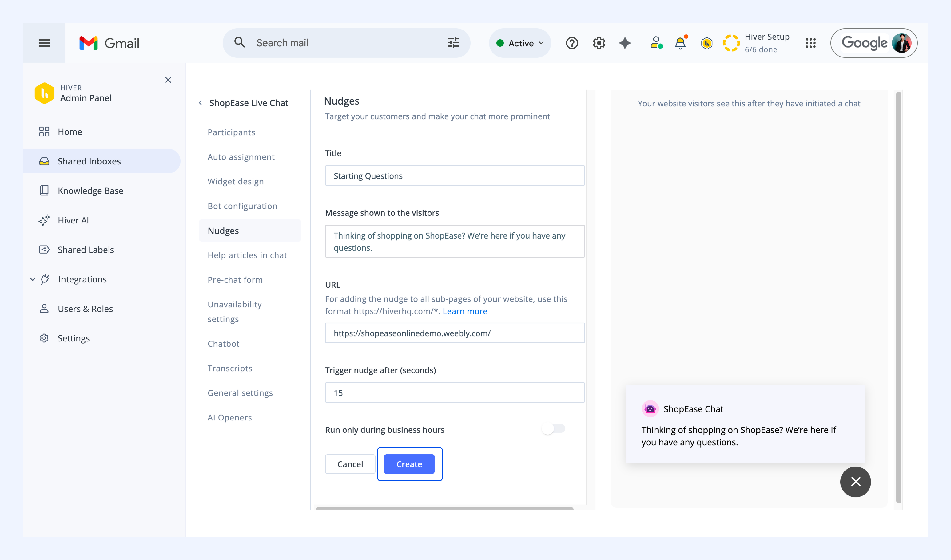951x560 pixels.
Task: Close the chat widget preview button
Action: (855, 482)
